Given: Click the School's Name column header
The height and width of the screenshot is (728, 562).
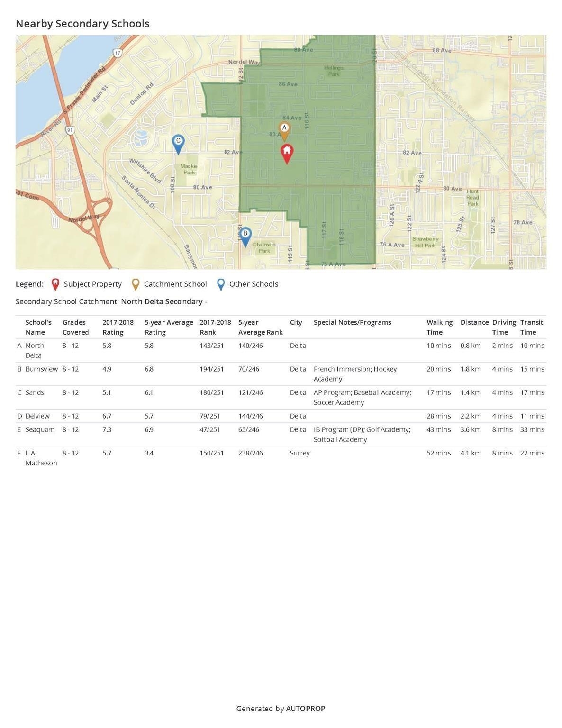Looking at the screenshot, I should pyautogui.click(x=38, y=327).
